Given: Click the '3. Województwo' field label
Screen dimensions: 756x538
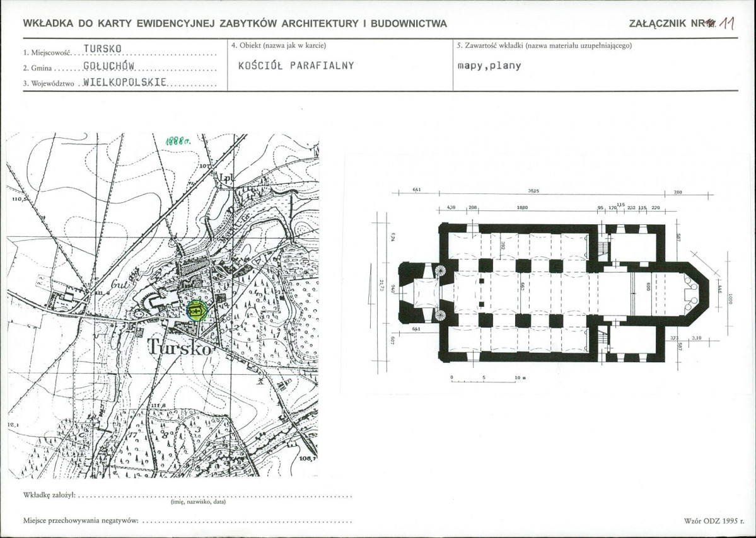Looking at the screenshot, I should [49, 84].
